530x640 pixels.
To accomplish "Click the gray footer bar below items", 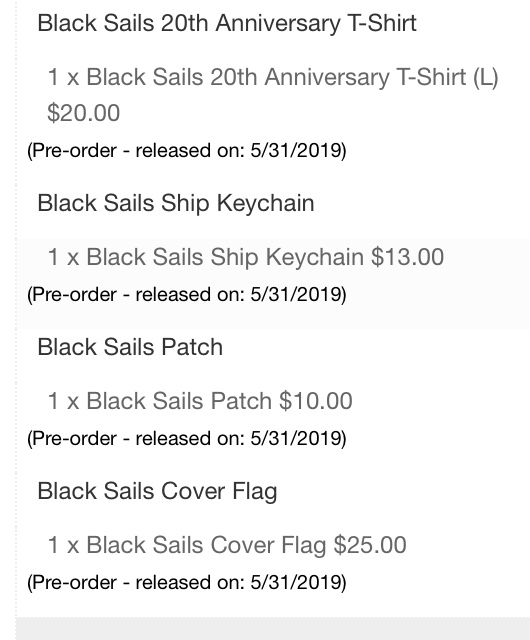I will [273, 629].
